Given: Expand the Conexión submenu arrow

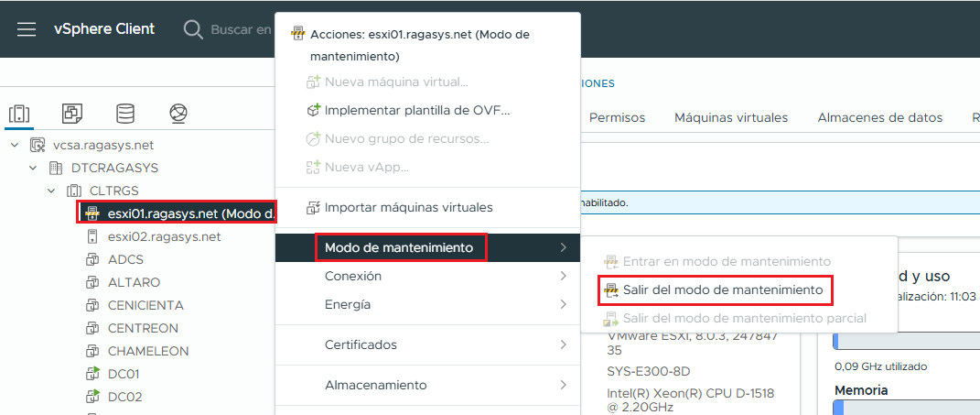Looking at the screenshot, I should click(x=563, y=276).
